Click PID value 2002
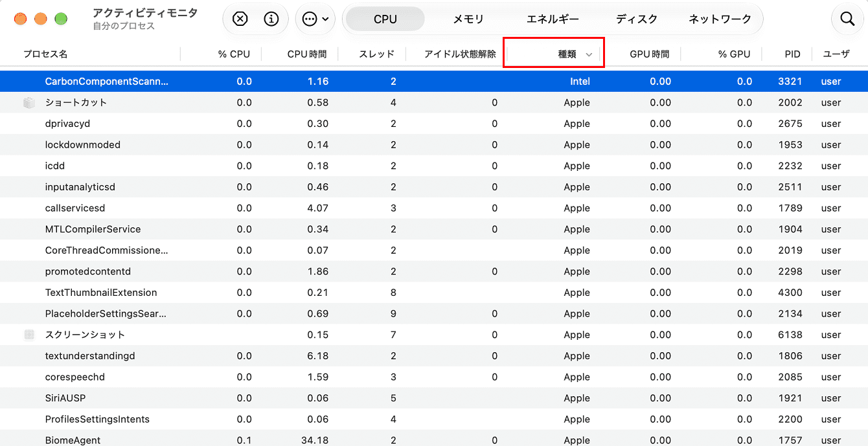The image size is (868, 446). 790,102
